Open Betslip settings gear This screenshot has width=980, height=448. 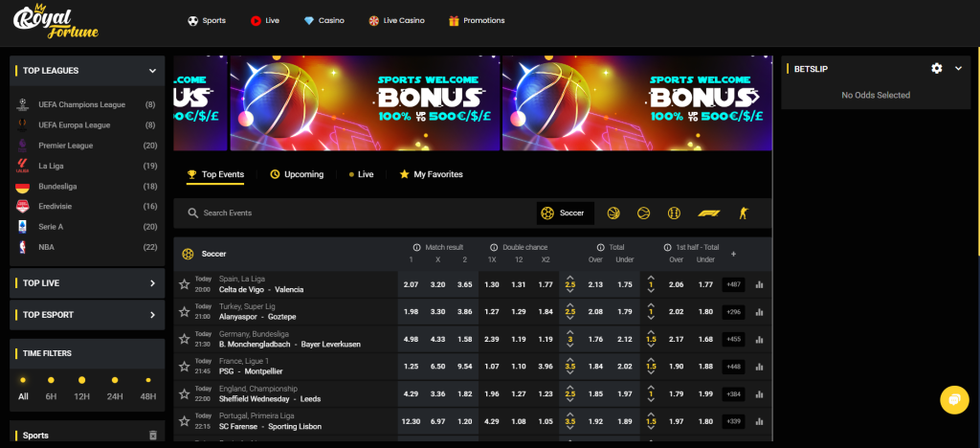click(937, 69)
